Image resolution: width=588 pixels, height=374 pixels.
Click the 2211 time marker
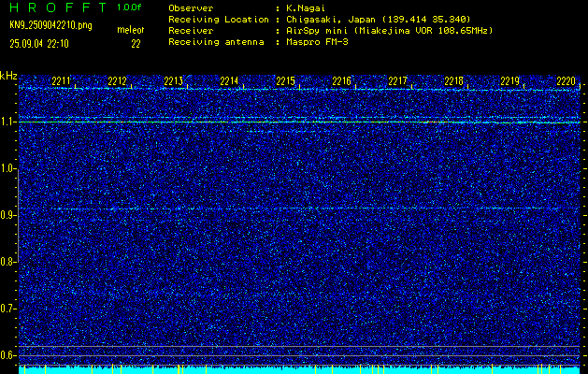[61, 81]
